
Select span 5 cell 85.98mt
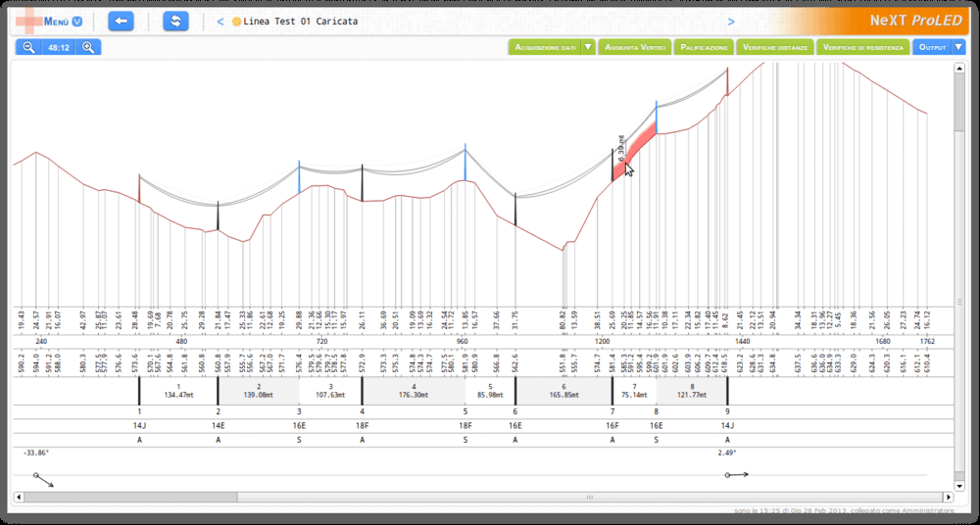pos(490,391)
